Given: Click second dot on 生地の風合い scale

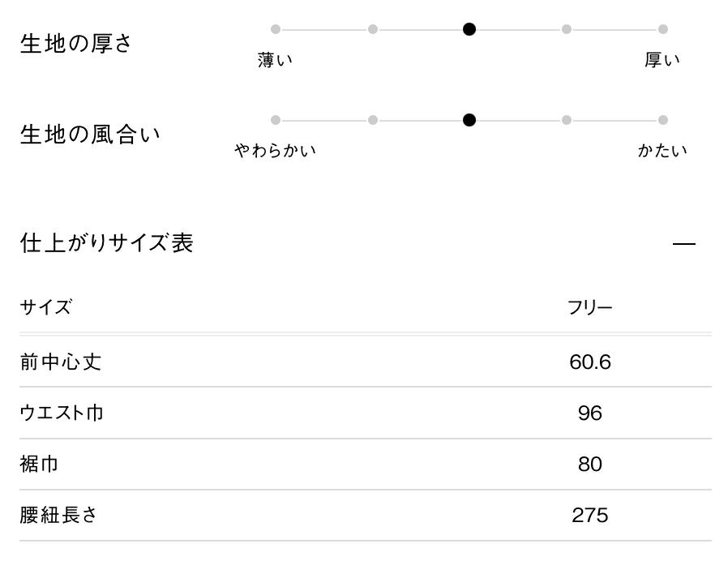Looking at the screenshot, I should (x=372, y=120).
